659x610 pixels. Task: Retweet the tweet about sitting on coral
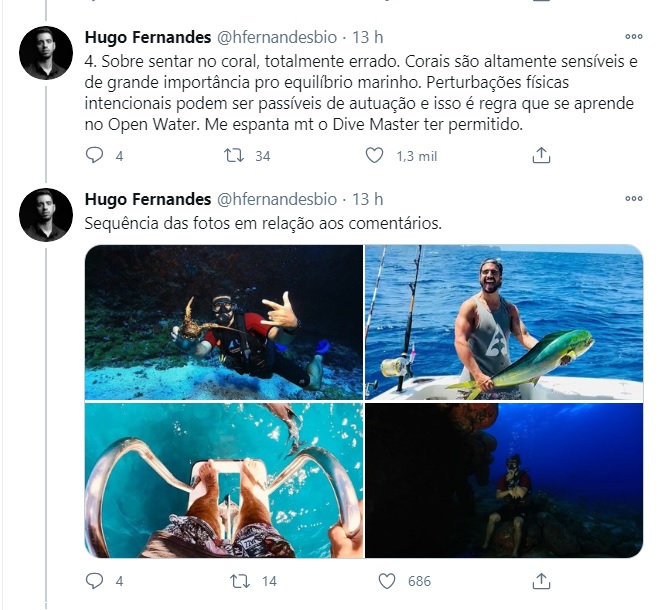pyautogui.click(x=233, y=156)
